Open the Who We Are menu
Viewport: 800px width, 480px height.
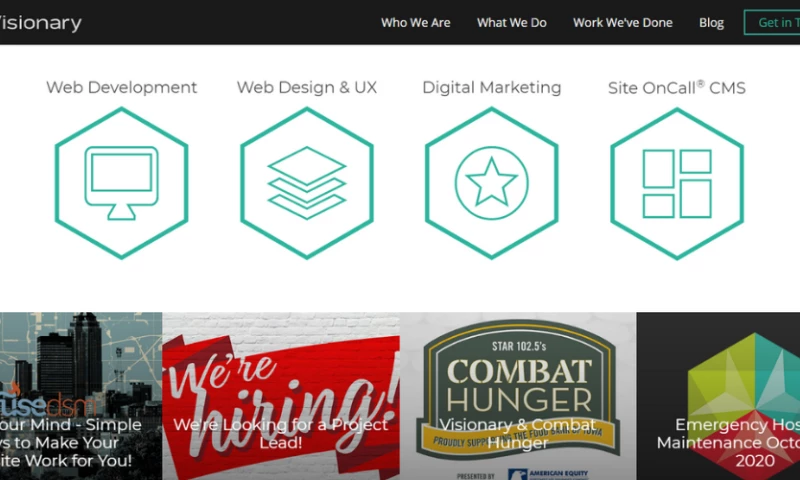click(x=415, y=22)
